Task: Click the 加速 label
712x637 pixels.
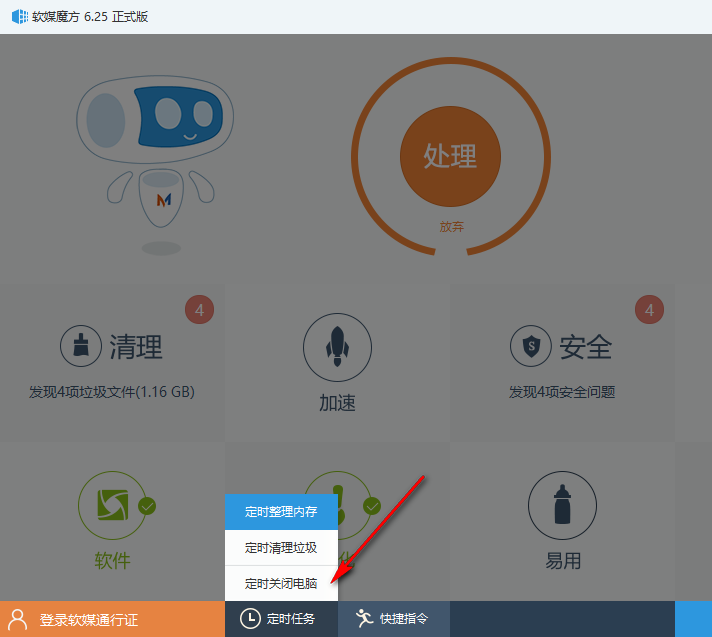Action: (x=337, y=403)
